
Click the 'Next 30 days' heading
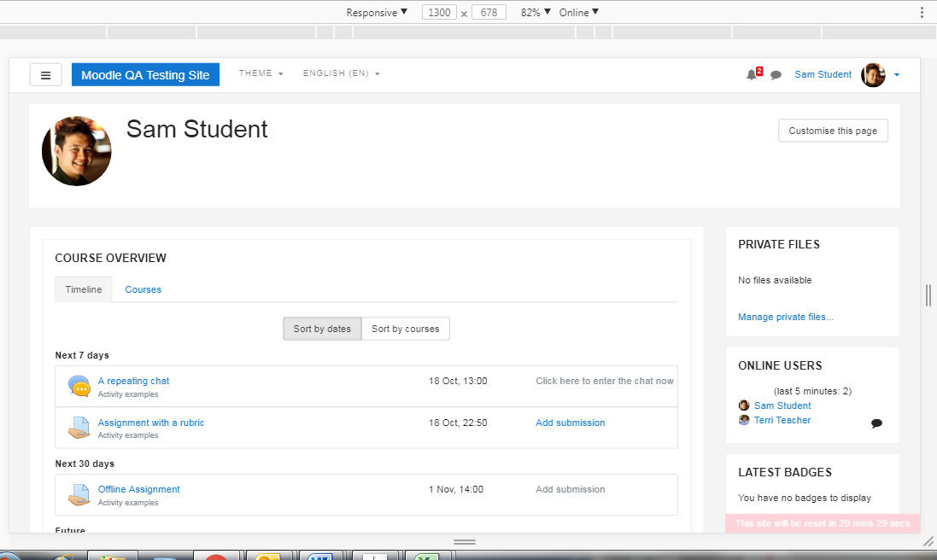tap(85, 464)
